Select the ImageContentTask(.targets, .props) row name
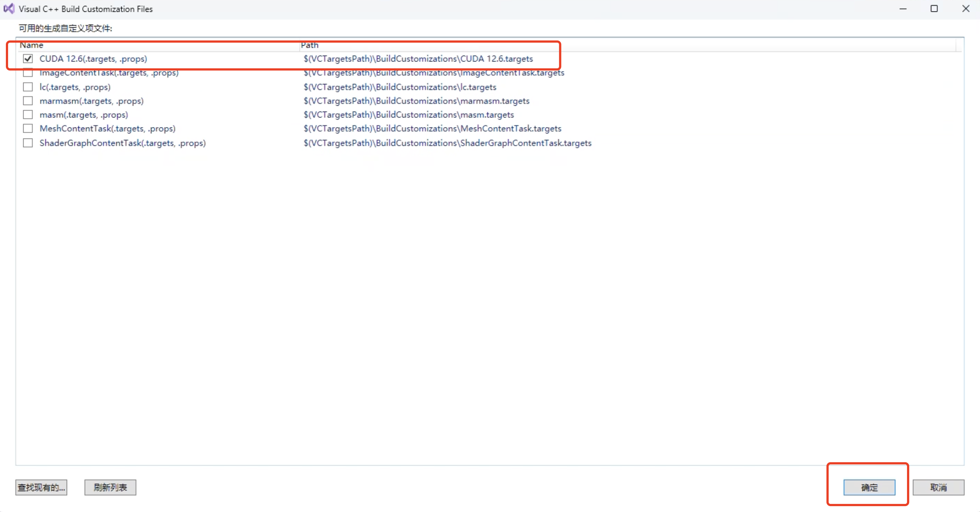Screen dimensions: 980x512 click(109, 73)
